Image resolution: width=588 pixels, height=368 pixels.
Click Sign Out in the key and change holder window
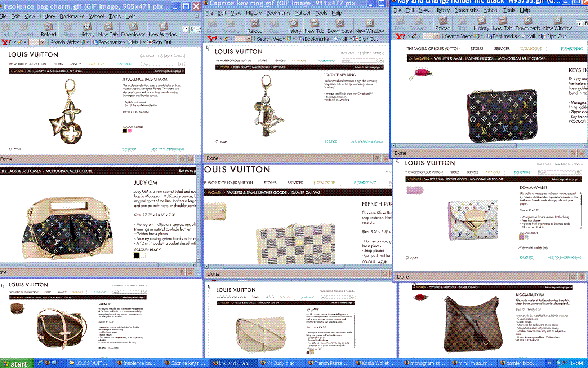coord(553,36)
